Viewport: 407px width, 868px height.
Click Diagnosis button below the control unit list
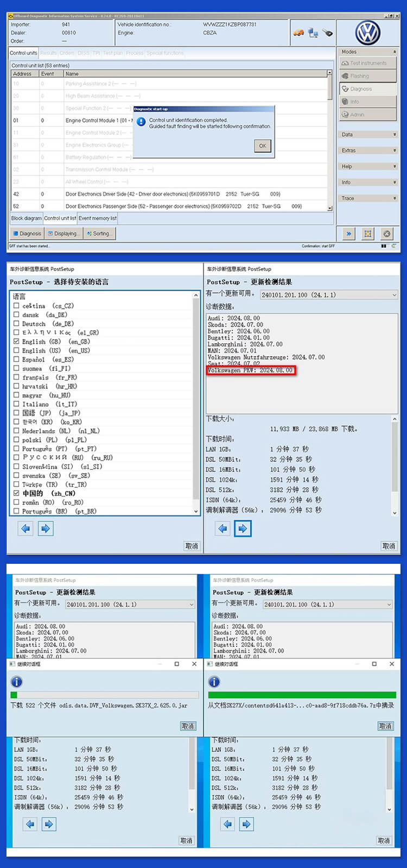point(27,234)
